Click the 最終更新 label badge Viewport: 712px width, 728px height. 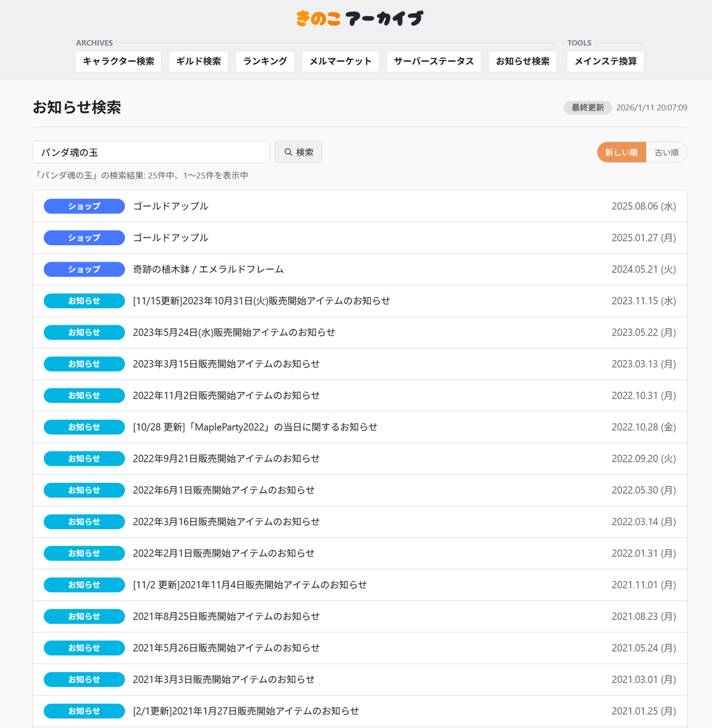588,107
